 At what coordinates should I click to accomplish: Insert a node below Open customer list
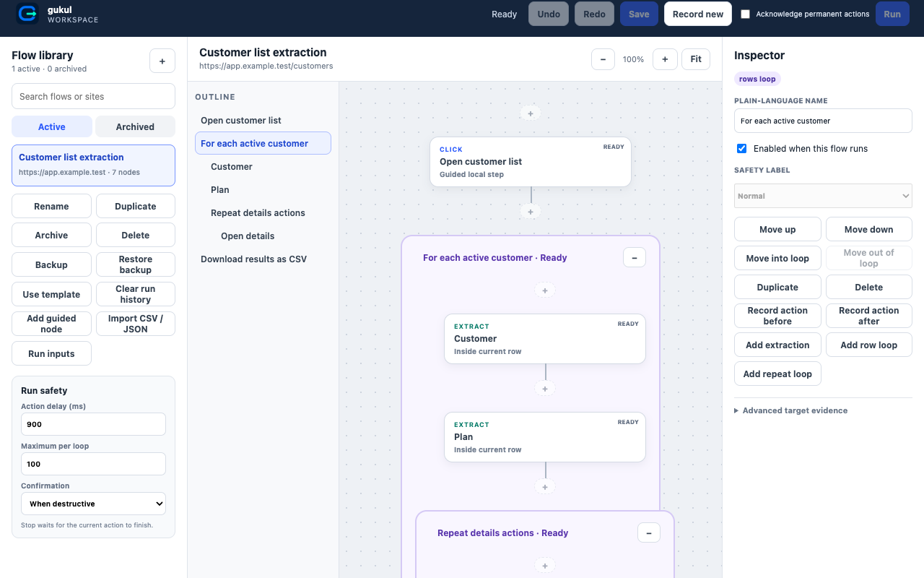click(531, 212)
